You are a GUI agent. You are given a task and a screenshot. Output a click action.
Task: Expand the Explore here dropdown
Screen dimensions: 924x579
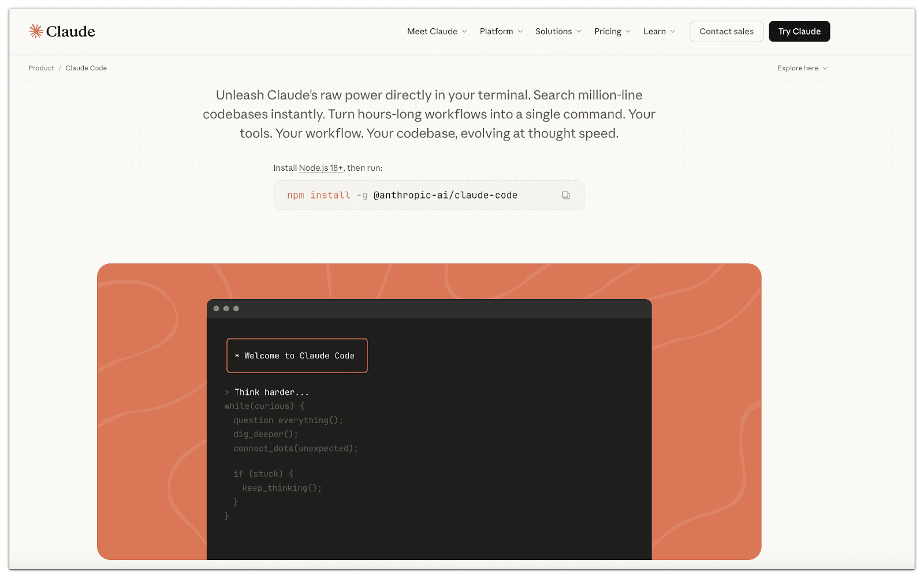coord(802,68)
